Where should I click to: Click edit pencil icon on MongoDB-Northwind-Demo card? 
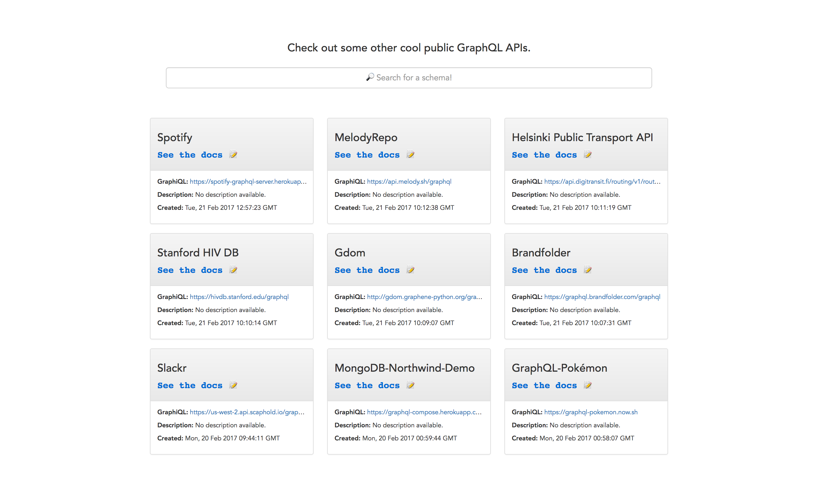[x=410, y=385]
